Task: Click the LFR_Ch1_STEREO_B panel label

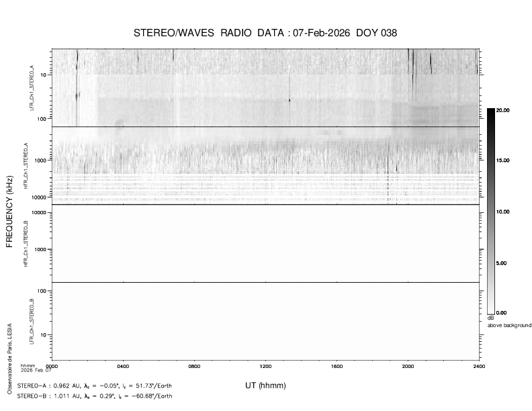Action: click(32, 322)
